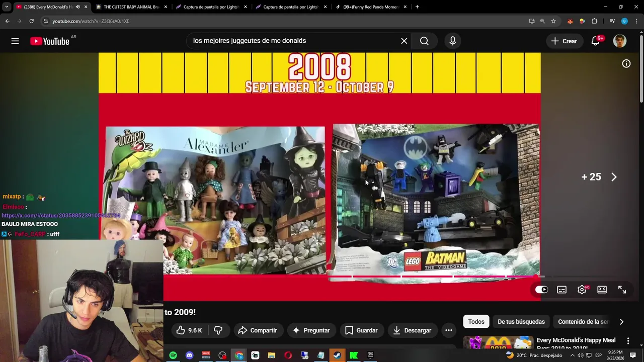Viewport: 644px width, 362px height.
Task: Go to the YouTube home logo
Action: pos(49,41)
